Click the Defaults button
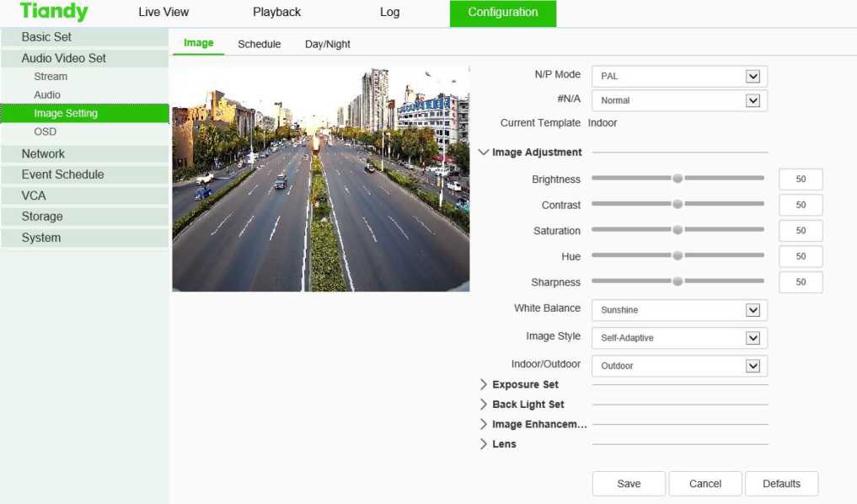 coord(781,484)
